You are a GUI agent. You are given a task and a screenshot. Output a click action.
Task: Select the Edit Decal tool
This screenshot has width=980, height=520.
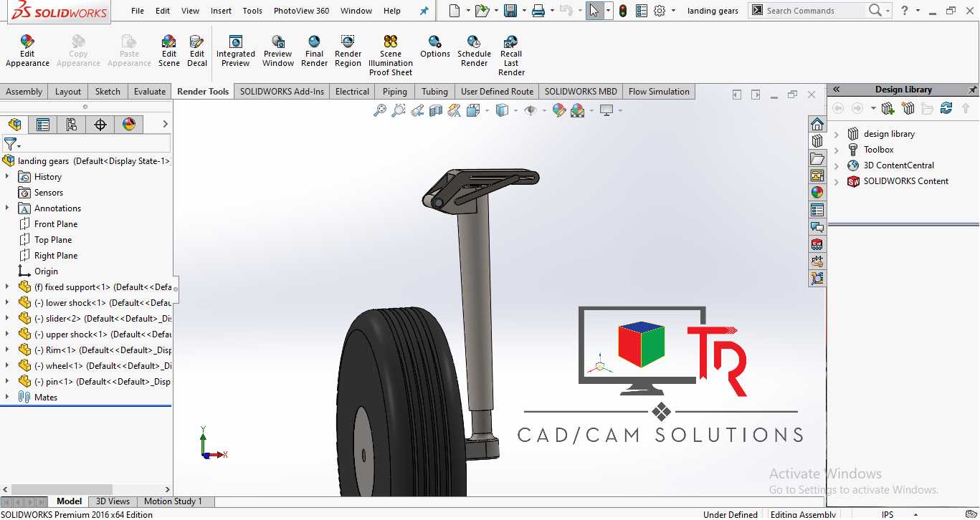point(197,51)
